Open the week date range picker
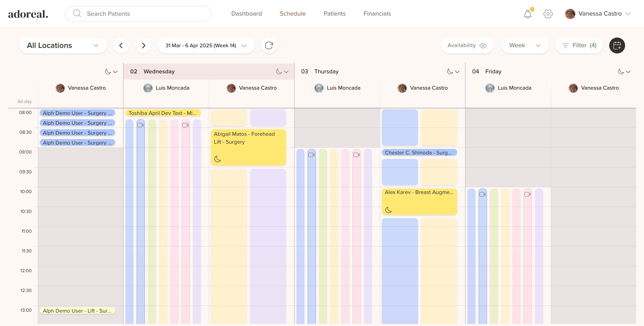The width and height of the screenshot is (644, 326). click(x=206, y=45)
